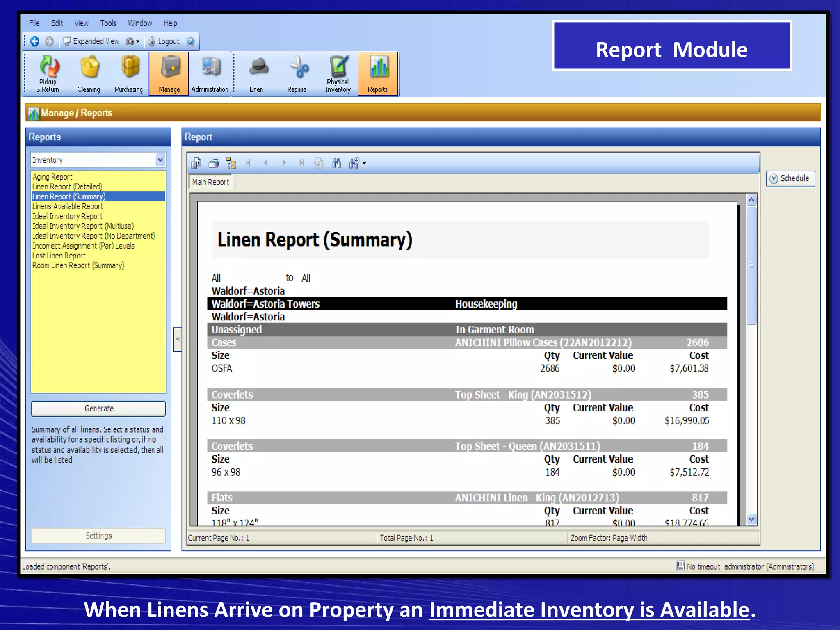Open the File menu
This screenshot has width=840, height=630.
[x=34, y=23]
